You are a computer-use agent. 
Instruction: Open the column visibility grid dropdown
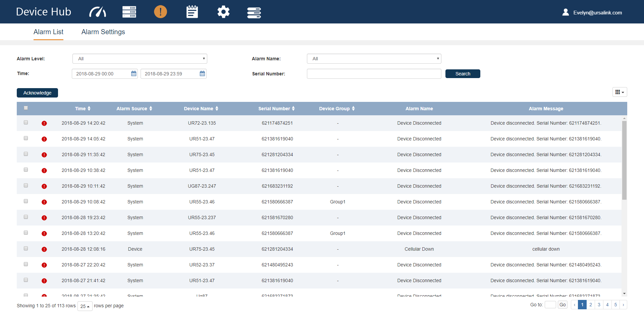point(620,92)
